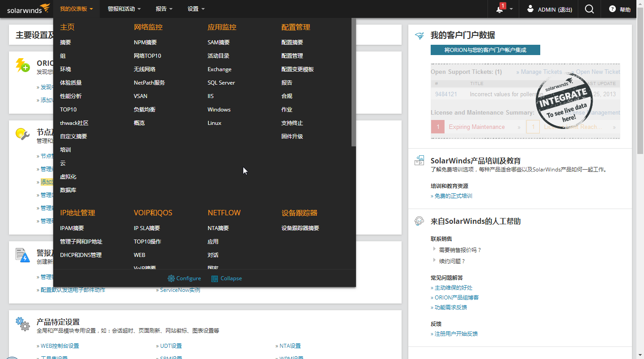Select thwack社区 menu item
Screen dimensions: 644x359
point(74,123)
